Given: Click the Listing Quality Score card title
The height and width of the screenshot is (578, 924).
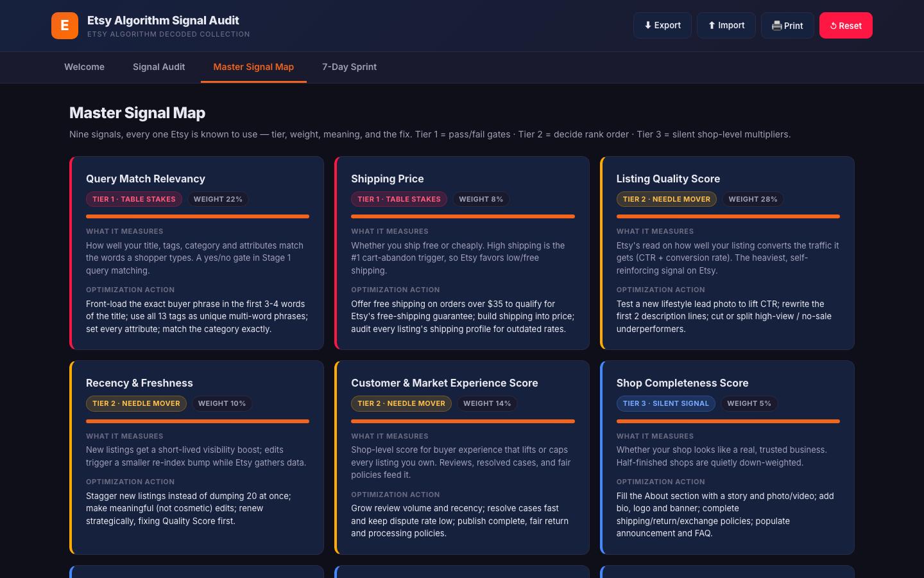Looking at the screenshot, I should pyautogui.click(x=668, y=179).
